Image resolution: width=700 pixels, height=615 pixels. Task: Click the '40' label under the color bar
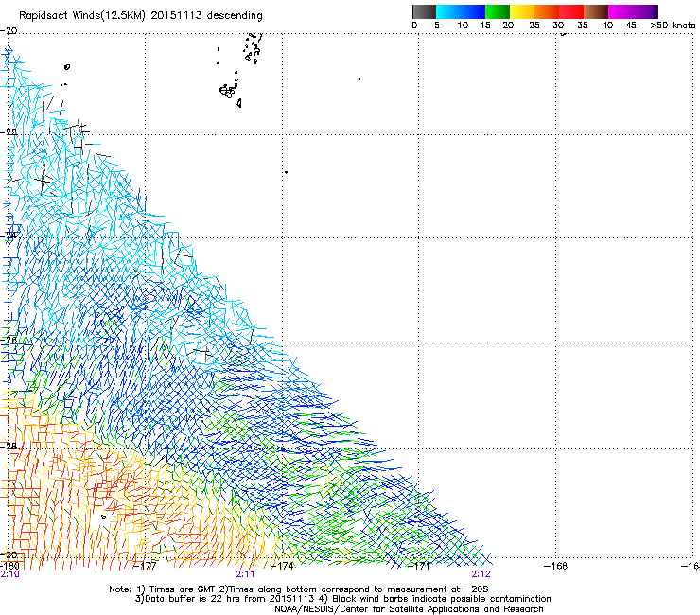pos(607,26)
